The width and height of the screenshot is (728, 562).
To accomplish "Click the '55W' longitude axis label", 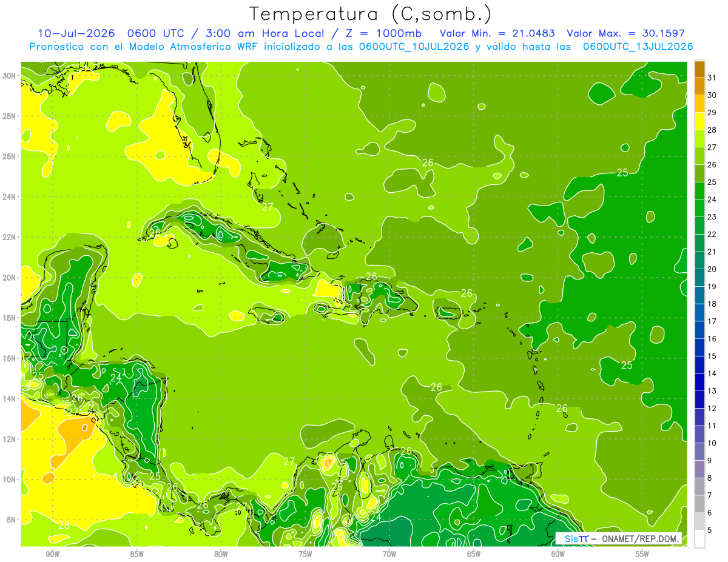I will (642, 554).
